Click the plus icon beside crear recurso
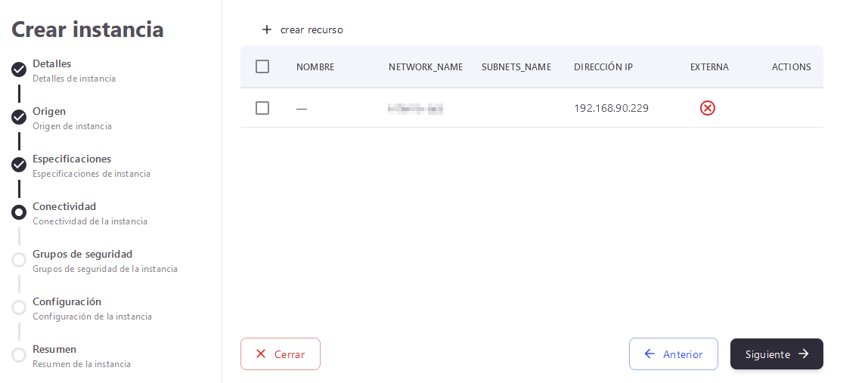868x383 pixels. coord(266,29)
